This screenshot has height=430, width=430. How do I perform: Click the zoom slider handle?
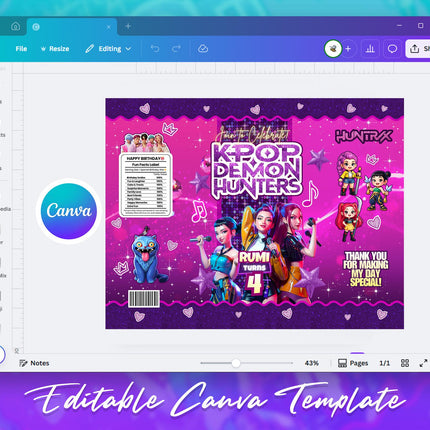236,363
